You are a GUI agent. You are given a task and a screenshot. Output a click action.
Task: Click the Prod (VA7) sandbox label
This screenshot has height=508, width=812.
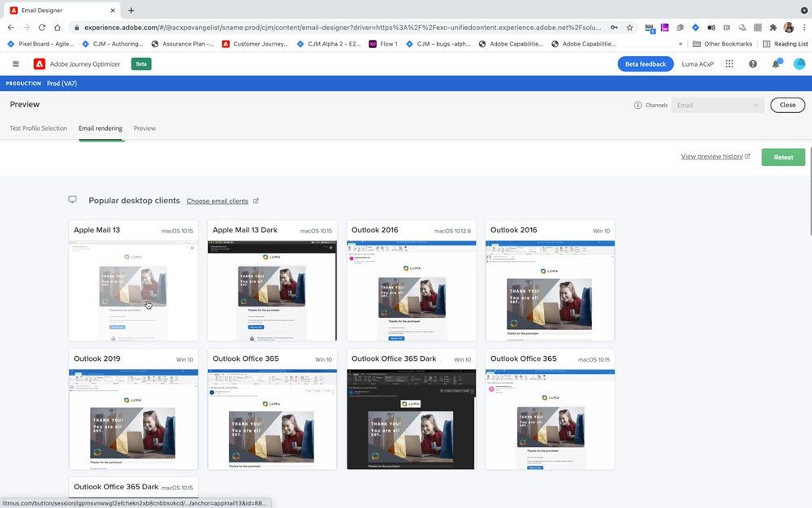click(x=62, y=84)
